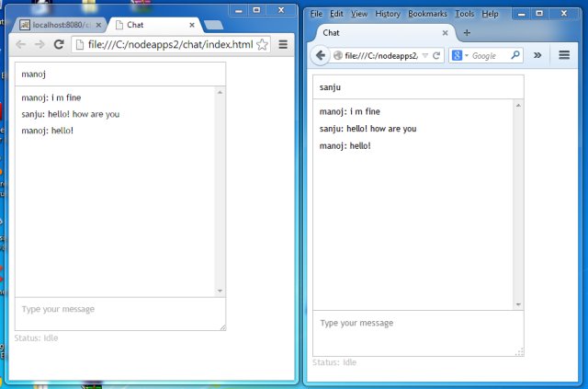This screenshot has width=588, height=389.
Task: Open Firefox's History menu
Action: click(x=388, y=14)
